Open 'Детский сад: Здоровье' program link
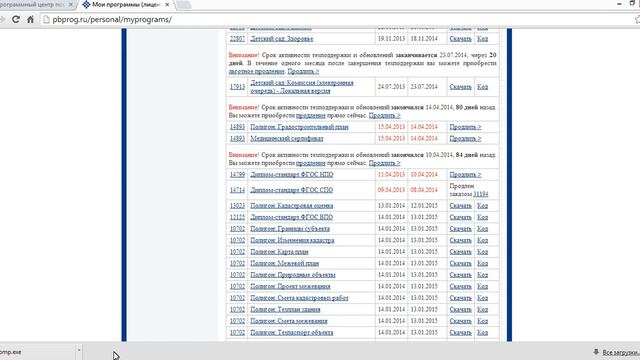 [x=282, y=38]
